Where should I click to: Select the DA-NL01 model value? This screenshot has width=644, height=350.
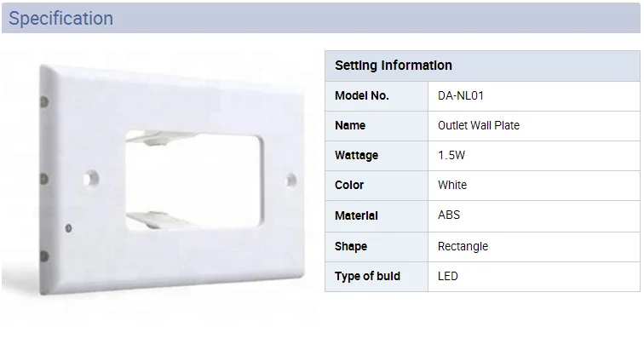click(x=461, y=95)
